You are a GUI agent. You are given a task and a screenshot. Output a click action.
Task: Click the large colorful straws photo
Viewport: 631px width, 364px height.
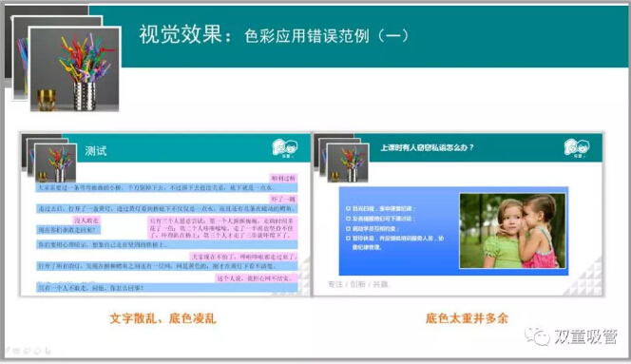[75, 69]
